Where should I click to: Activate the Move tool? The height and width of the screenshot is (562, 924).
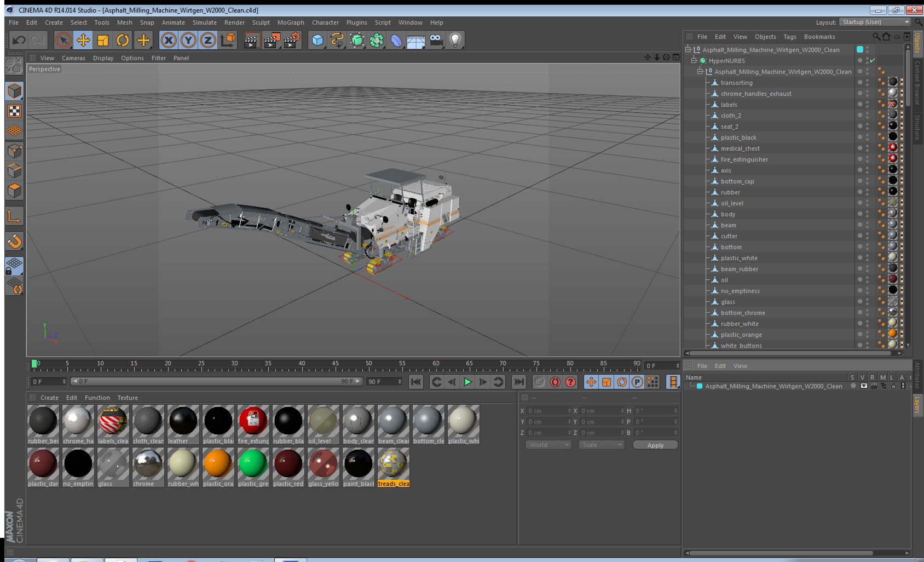point(83,40)
